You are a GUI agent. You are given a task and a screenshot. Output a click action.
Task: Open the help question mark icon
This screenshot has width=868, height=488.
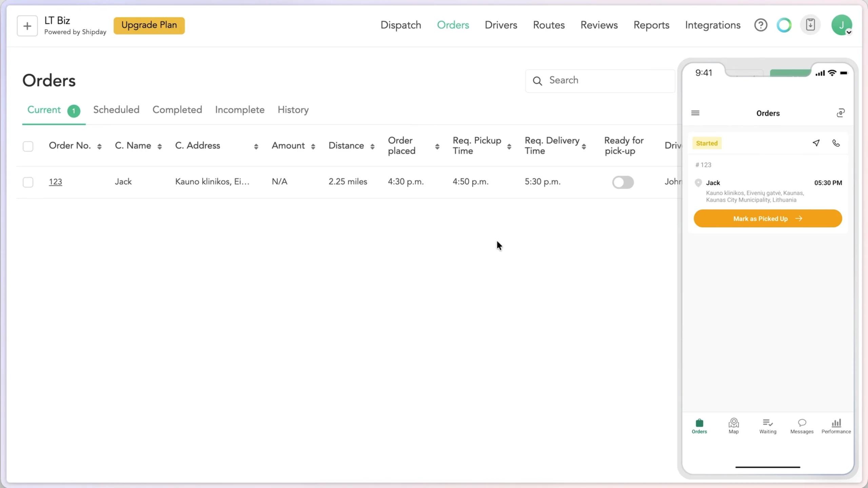pyautogui.click(x=761, y=25)
